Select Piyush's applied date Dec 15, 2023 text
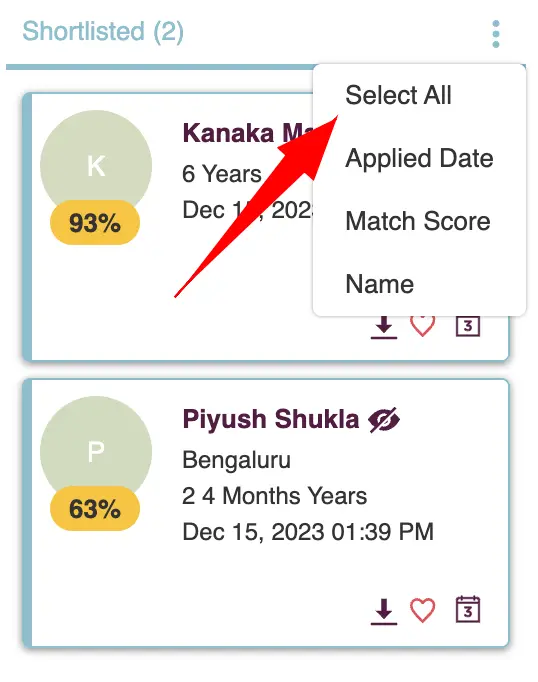The image size is (538, 682). pyautogui.click(x=253, y=532)
